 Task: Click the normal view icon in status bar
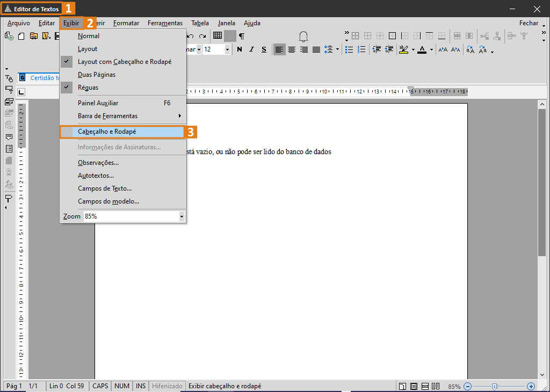[403, 386]
